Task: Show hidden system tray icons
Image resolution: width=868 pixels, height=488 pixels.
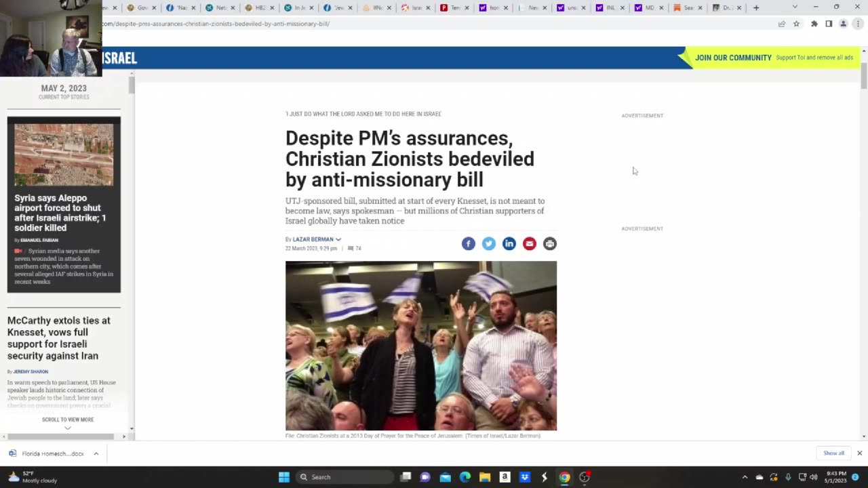Action: [x=745, y=477]
